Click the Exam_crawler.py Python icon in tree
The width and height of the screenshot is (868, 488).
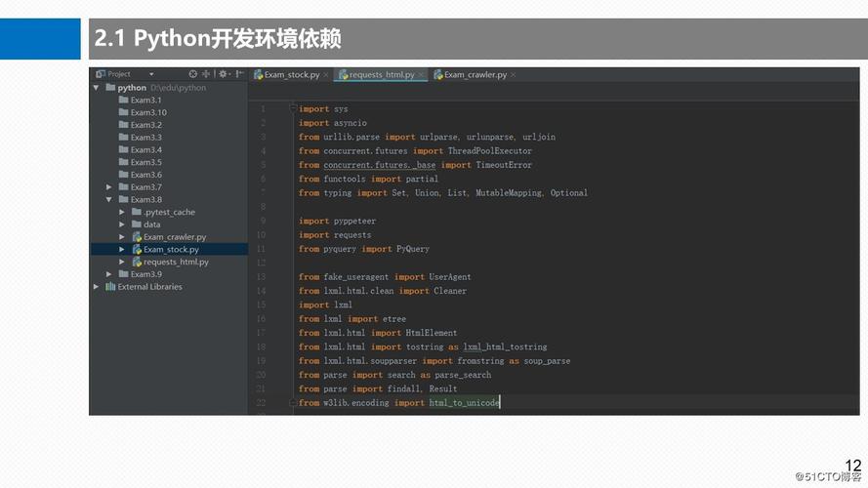137,237
